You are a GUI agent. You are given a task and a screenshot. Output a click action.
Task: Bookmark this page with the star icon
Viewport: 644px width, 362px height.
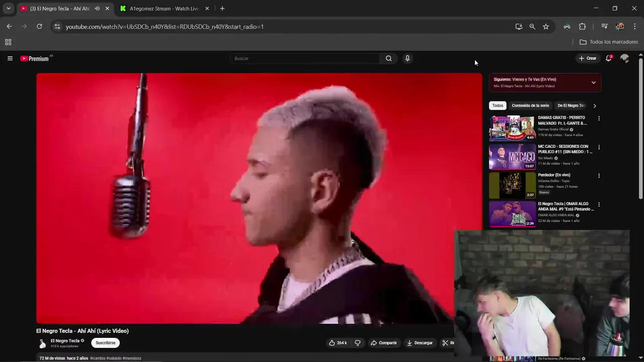pyautogui.click(x=546, y=27)
